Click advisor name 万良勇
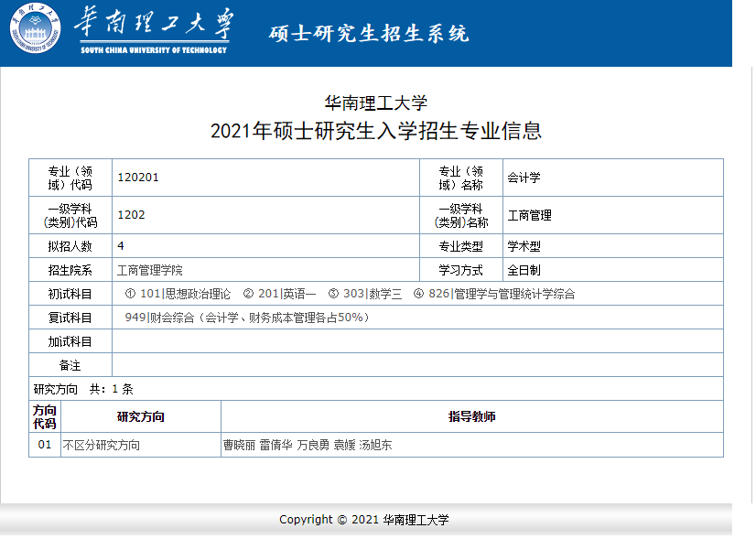 pos(313,445)
